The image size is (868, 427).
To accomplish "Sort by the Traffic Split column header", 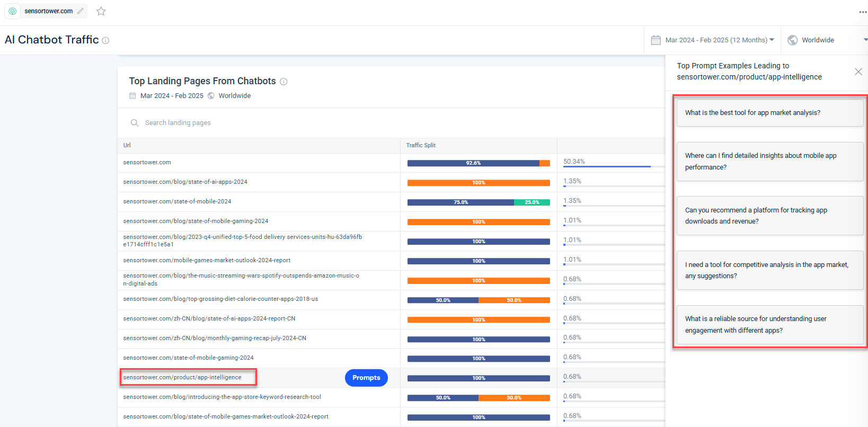I will click(421, 145).
